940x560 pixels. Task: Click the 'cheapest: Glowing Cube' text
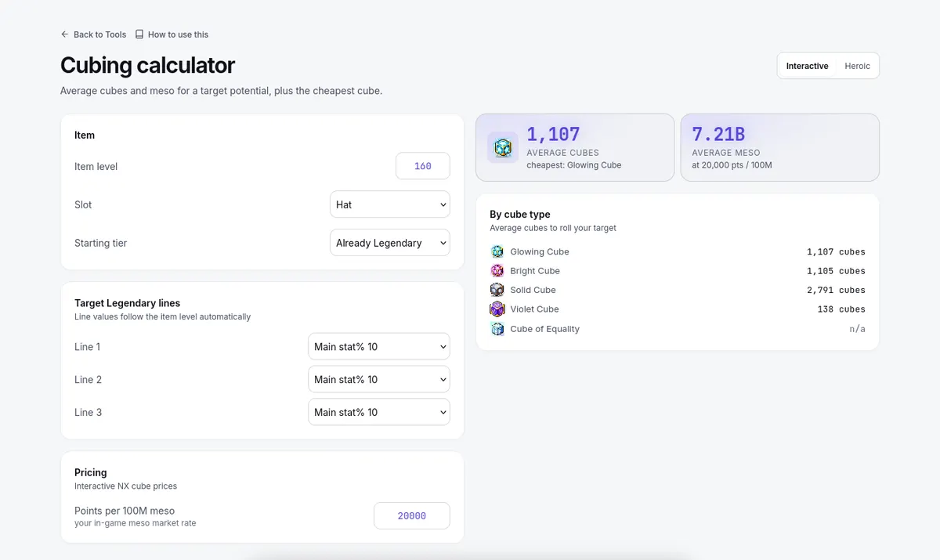coord(574,165)
